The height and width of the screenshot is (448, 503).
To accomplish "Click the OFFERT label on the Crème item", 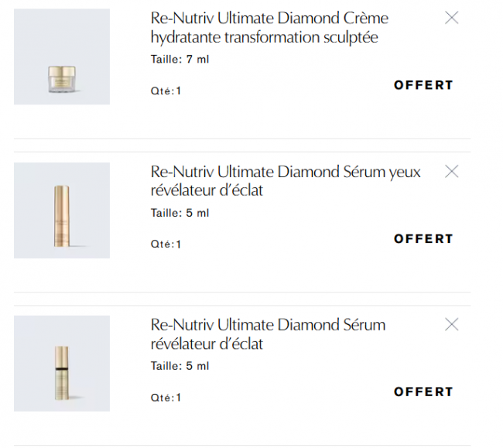I will [423, 85].
